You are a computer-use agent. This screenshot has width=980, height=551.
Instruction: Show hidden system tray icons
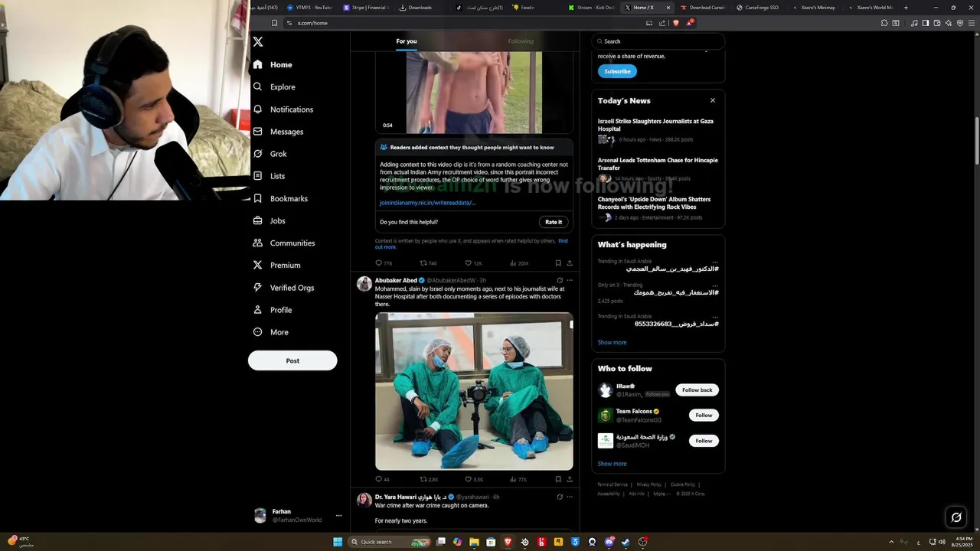click(x=891, y=542)
